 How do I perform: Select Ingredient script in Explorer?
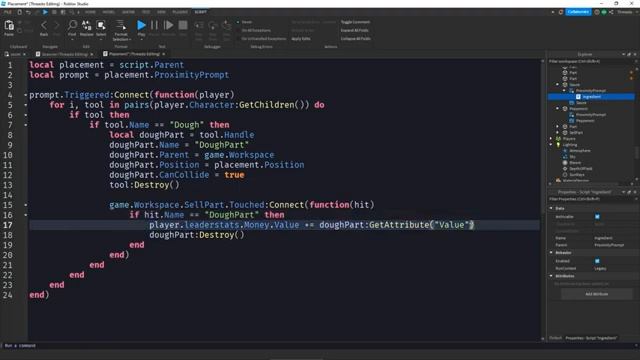(x=591, y=97)
